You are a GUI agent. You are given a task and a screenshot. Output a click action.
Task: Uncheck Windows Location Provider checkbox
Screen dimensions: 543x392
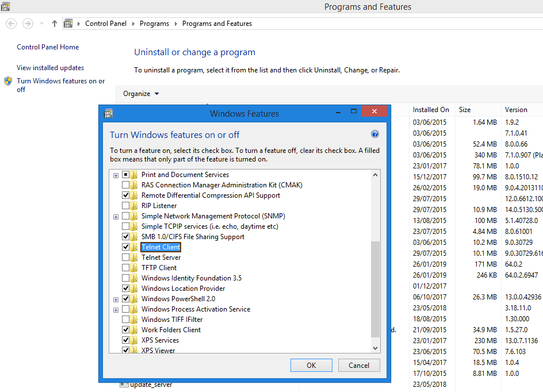[126, 288]
